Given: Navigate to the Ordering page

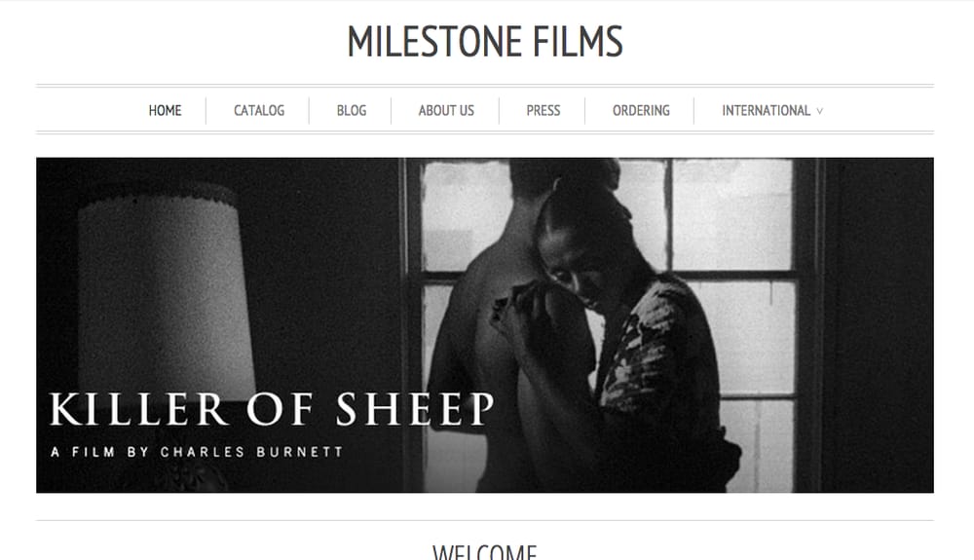Looking at the screenshot, I should 641,110.
